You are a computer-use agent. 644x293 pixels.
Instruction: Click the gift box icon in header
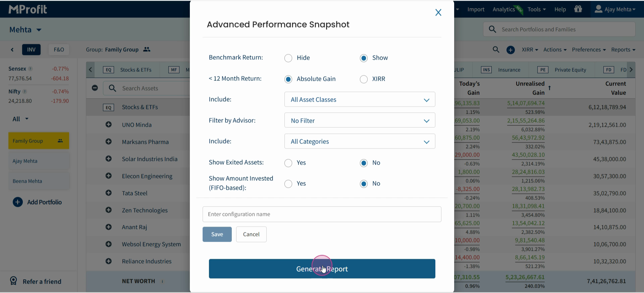tap(578, 9)
